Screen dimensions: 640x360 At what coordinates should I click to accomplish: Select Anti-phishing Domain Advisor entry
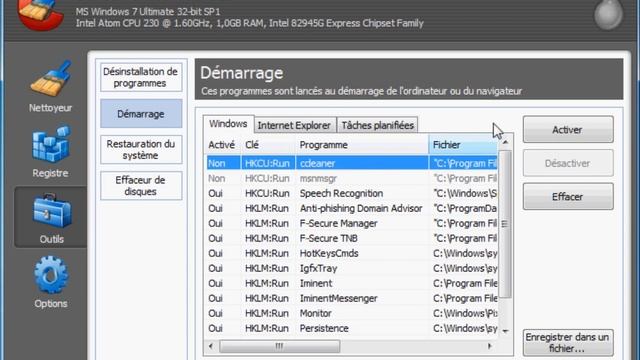coord(351,209)
